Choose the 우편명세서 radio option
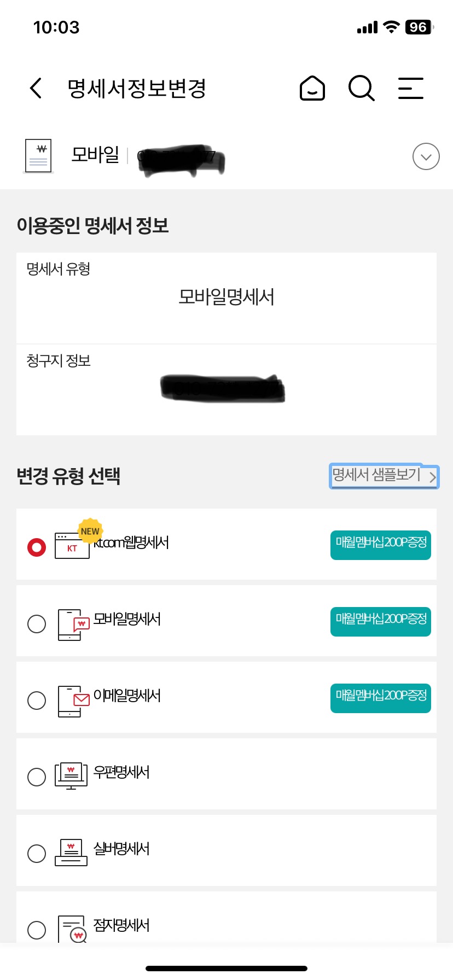Image resolution: width=453 pixels, height=980 pixels. 37,777
